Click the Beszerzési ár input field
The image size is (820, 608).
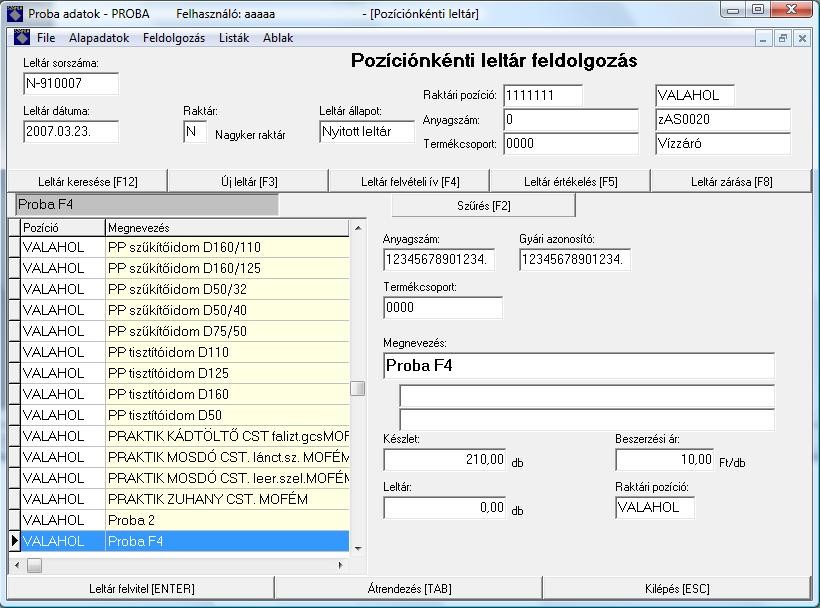tap(664, 459)
